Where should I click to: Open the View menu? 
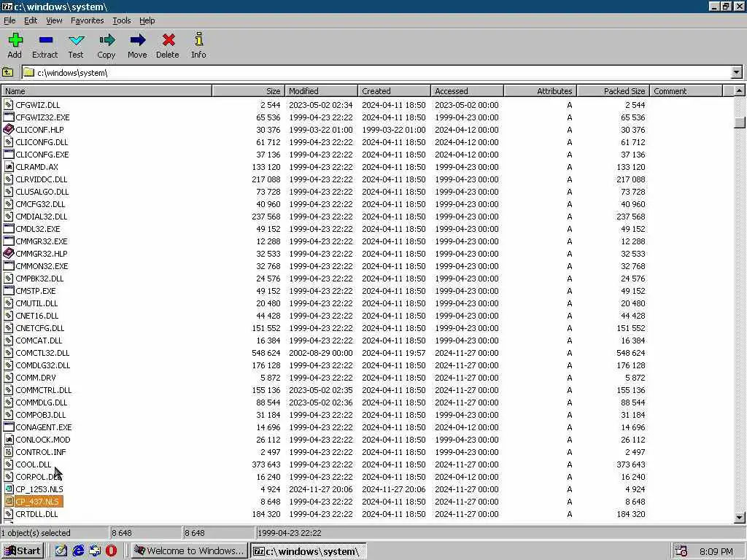point(54,20)
